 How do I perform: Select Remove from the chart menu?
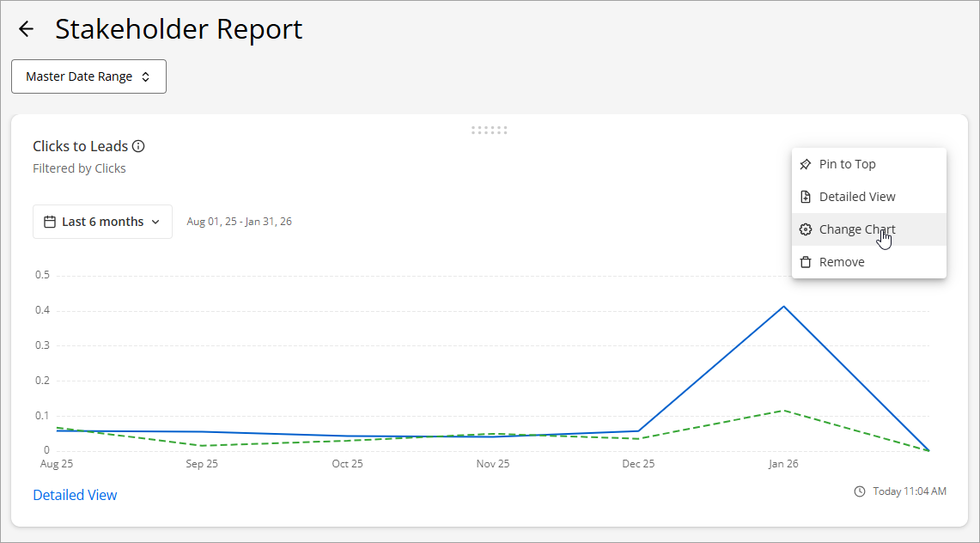pyautogui.click(x=842, y=262)
